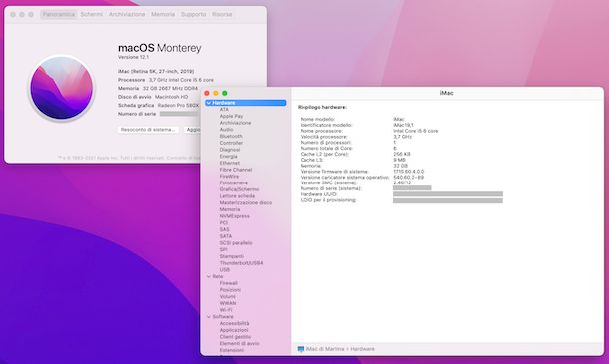
Task: Select USB in the sidebar
Action: click(224, 270)
